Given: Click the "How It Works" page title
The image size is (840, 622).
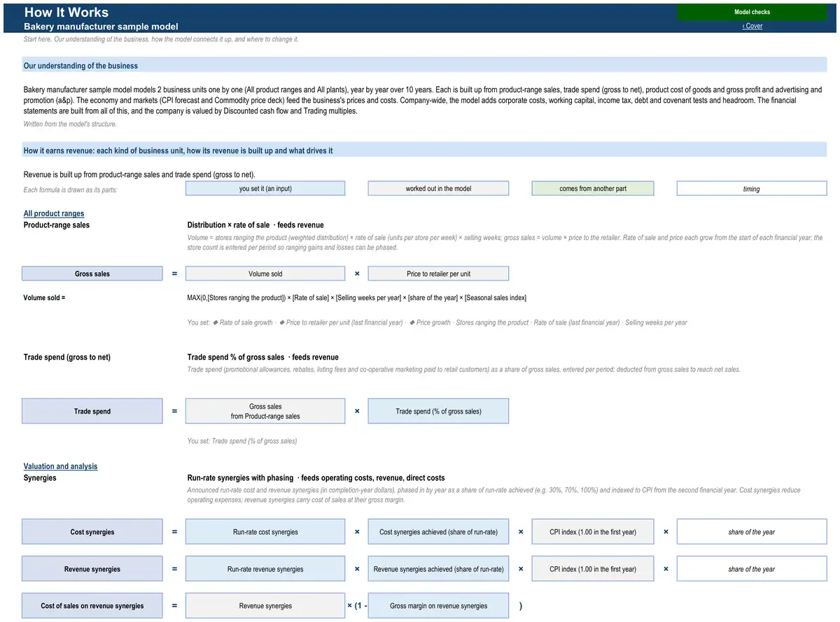Looking at the screenshot, I should (66, 12).
